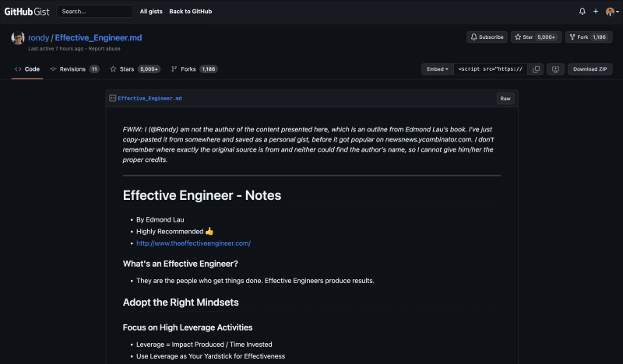Screen dimensions: 623x364
Task: Click the Leverage = Impact Produced bullet
Action: click(x=204, y=345)
